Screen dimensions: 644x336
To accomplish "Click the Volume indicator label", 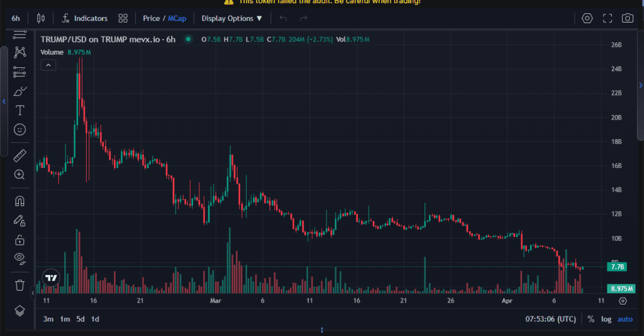I will (52, 52).
